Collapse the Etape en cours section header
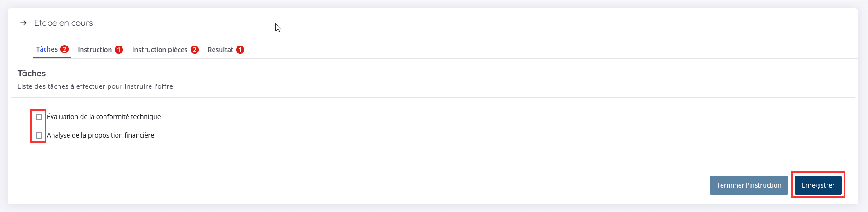This screenshot has height=212, width=868. pos(56,23)
